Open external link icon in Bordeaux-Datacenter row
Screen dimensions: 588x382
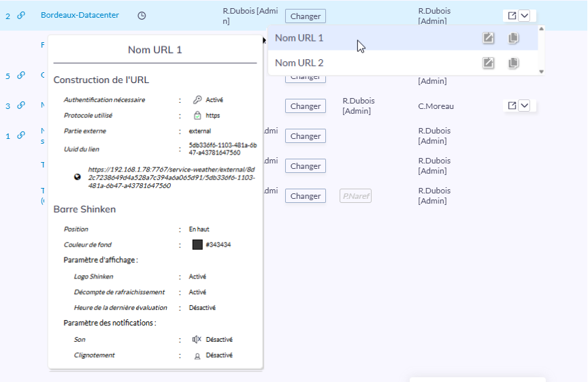click(x=512, y=16)
